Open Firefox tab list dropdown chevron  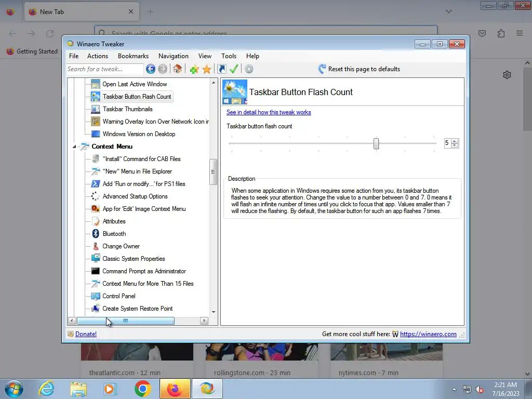coord(449,11)
